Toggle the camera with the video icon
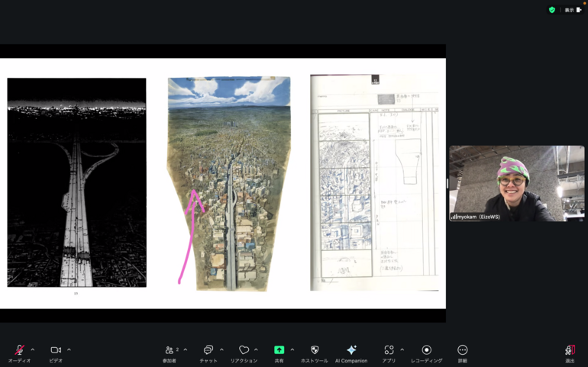 [56, 350]
